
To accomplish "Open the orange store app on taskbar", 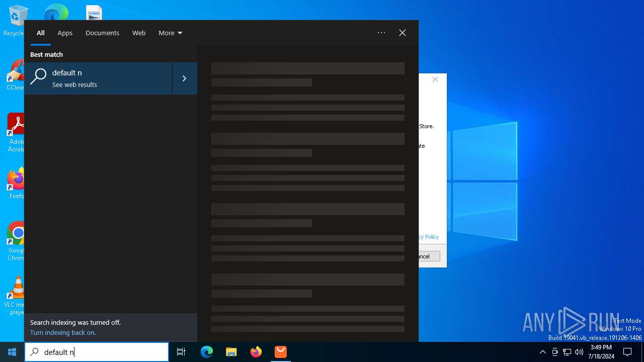I will pyautogui.click(x=281, y=352).
